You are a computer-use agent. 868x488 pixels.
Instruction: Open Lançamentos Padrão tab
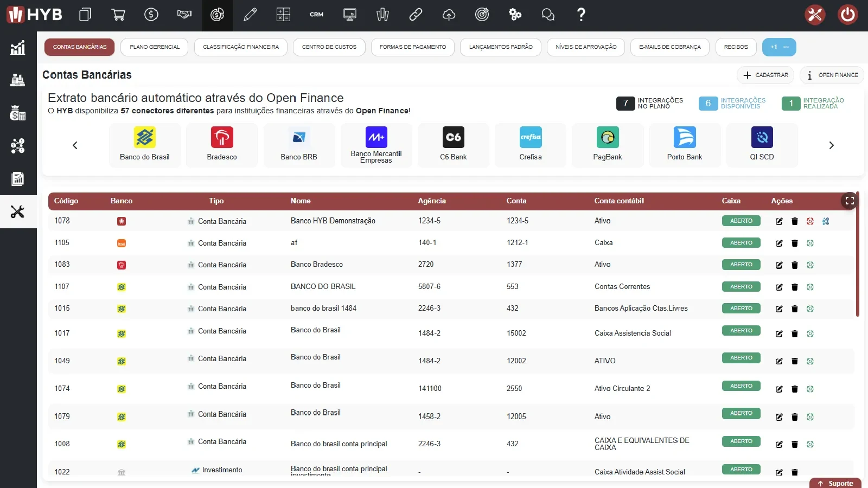coord(501,47)
